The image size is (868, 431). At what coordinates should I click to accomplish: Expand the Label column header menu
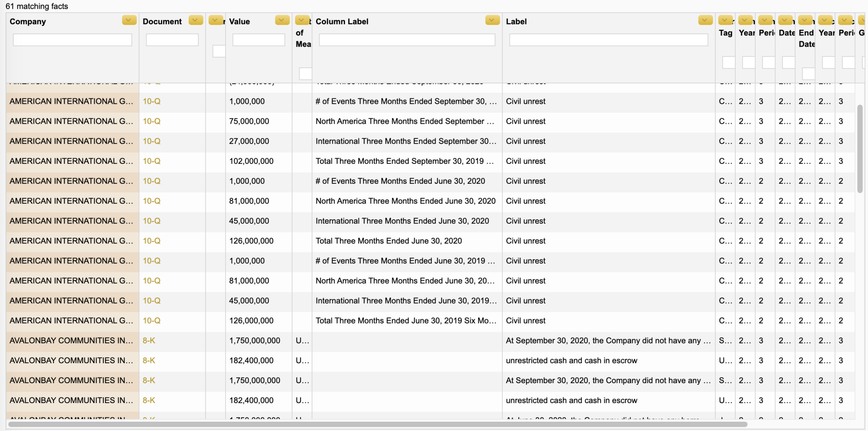pos(705,20)
